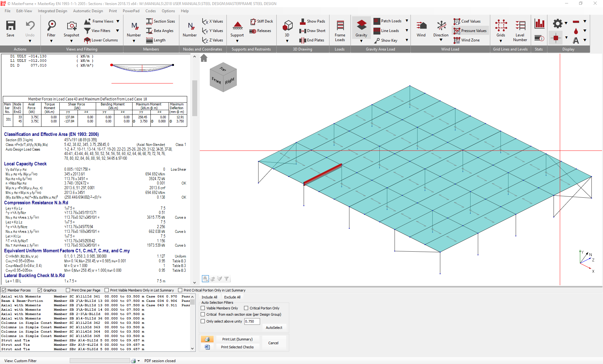Toggle the Member Forces checkbox
The width and height of the screenshot is (603, 364).
point(4,290)
